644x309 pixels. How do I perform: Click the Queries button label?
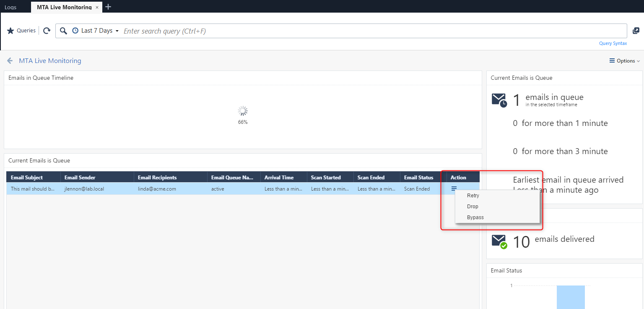point(26,31)
